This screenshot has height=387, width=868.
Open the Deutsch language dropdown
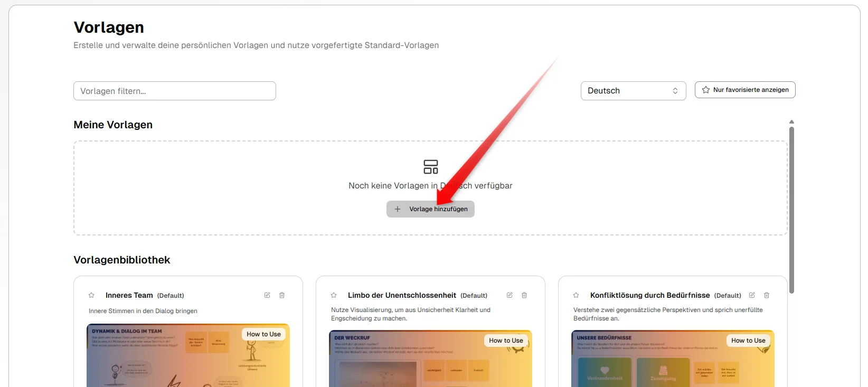[633, 91]
